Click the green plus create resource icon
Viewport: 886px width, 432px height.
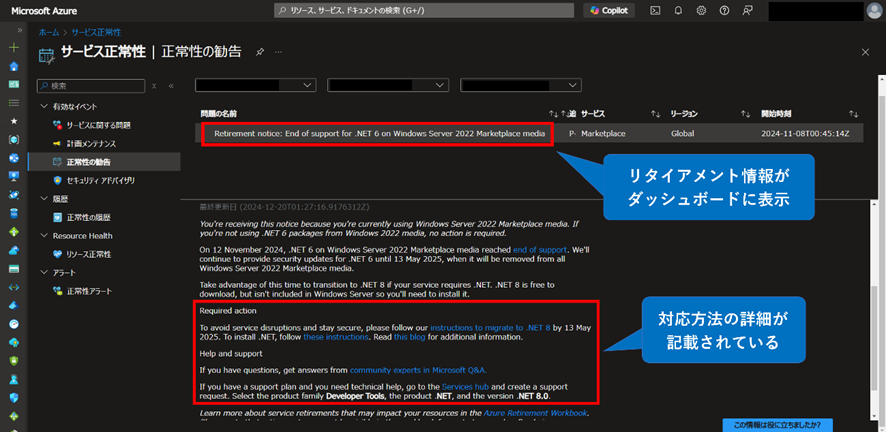point(15,48)
